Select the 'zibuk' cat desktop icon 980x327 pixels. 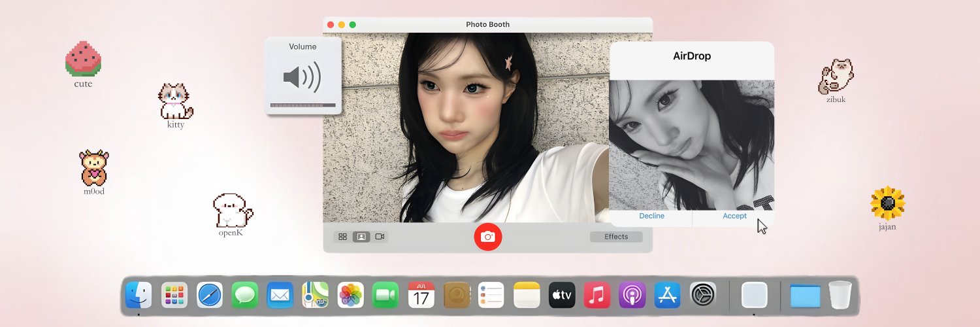coord(836,77)
